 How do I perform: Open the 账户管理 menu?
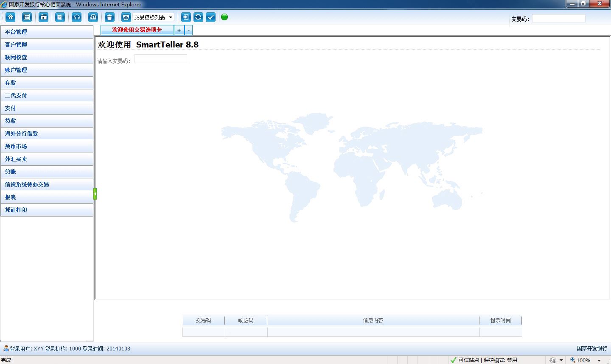tap(47, 70)
